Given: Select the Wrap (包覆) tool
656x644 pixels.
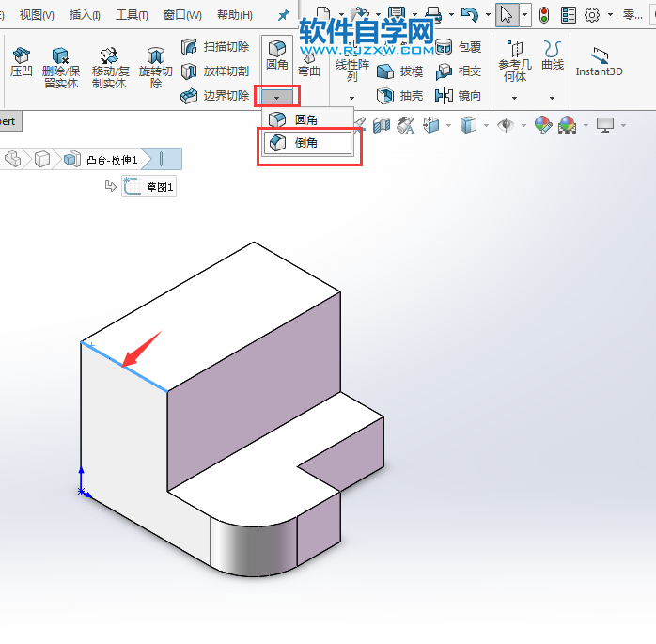Looking at the screenshot, I should pyautogui.click(x=458, y=47).
